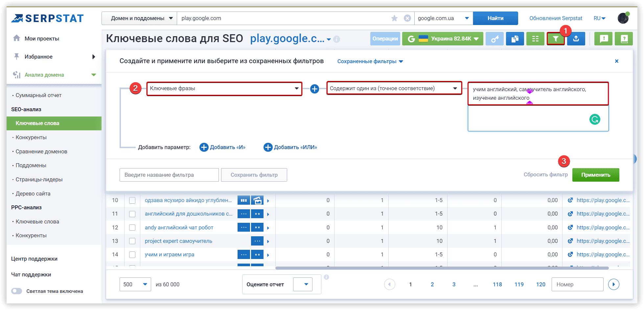Open 'Суммарный отчет' in sidebar
Image resolution: width=644 pixels, height=310 pixels.
38,95
